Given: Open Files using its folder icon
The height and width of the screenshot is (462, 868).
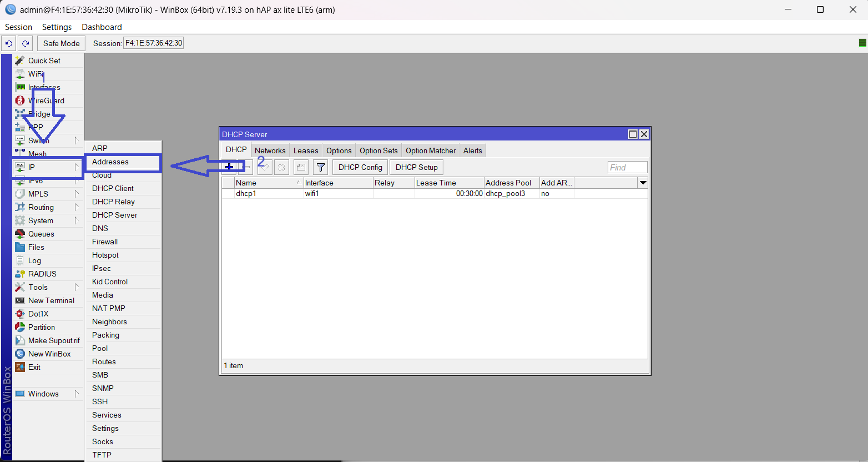Looking at the screenshot, I should click(20, 247).
